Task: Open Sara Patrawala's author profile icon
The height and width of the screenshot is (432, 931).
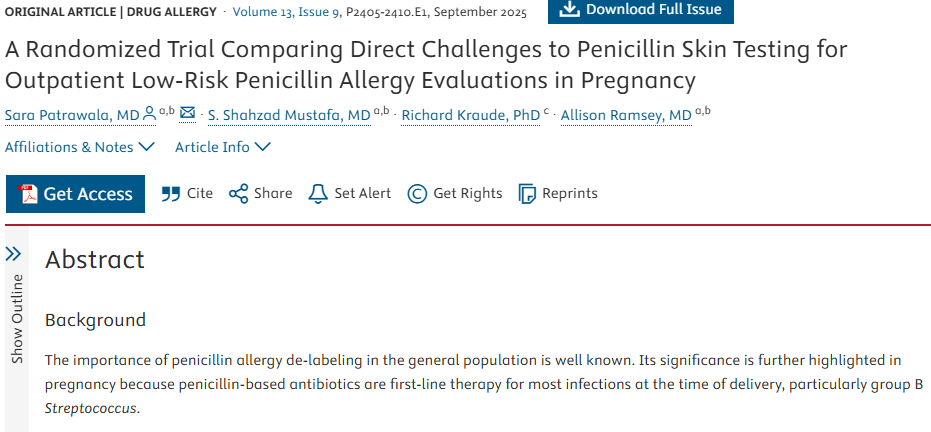Action: pyautogui.click(x=150, y=115)
